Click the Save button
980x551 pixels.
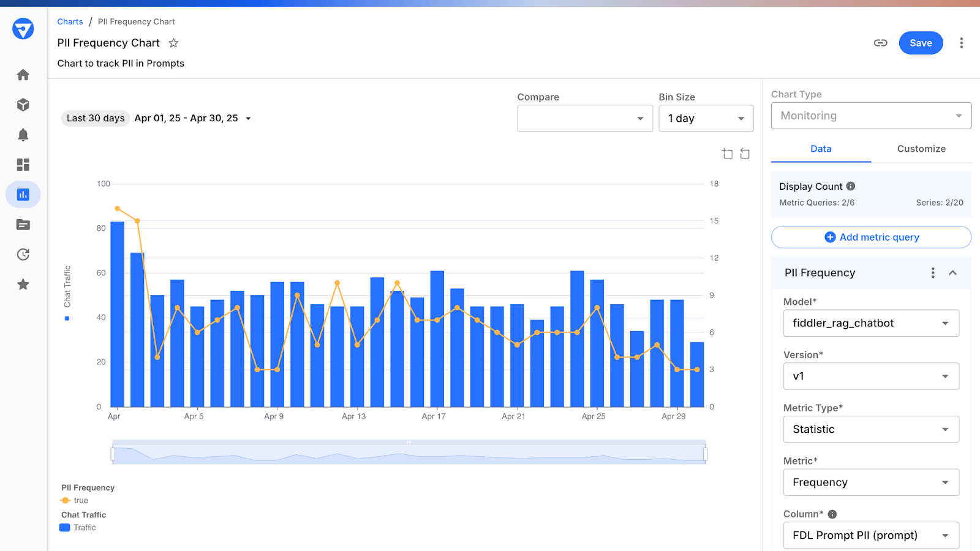click(921, 43)
